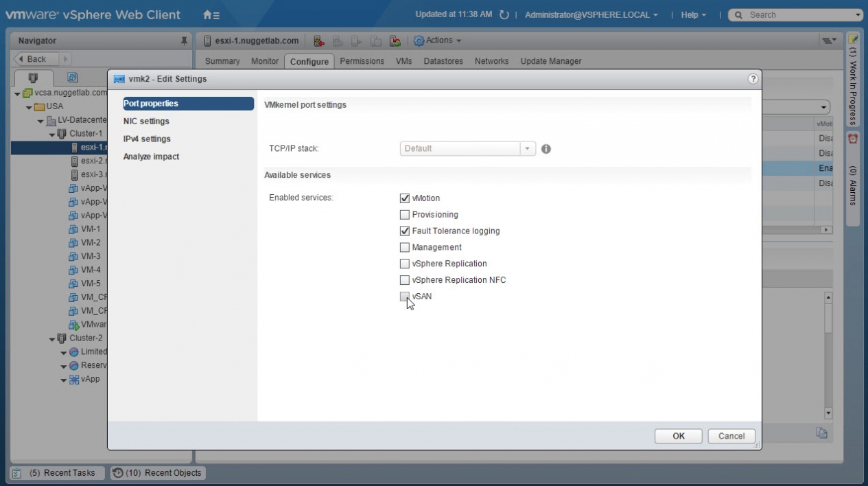Viewport: 868px width, 486px height.
Task: Open the Update Manager tab
Action: pyautogui.click(x=551, y=61)
